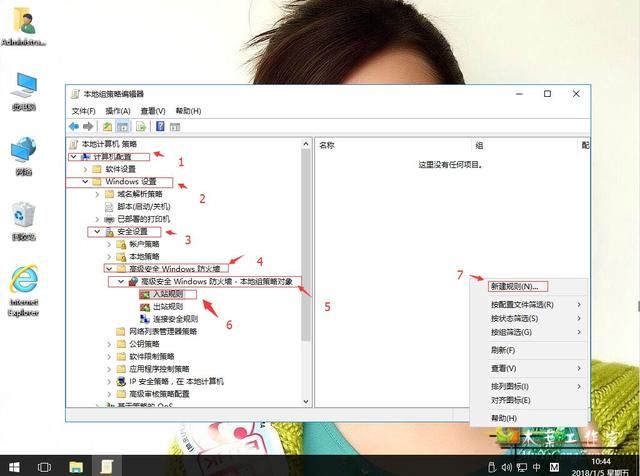Choose 帮助(H) from context menu
This screenshot has height=476, width=640.
[504, 418]
